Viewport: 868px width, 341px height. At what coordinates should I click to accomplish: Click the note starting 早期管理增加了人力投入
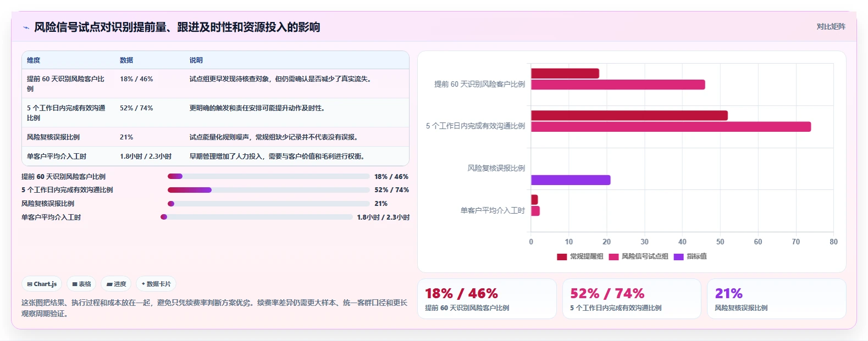[x=278, y=156]
